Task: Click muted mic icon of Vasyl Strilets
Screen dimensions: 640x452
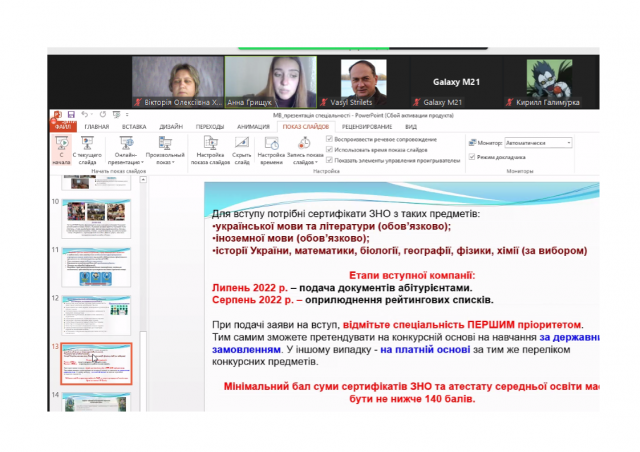Action: 324,102
